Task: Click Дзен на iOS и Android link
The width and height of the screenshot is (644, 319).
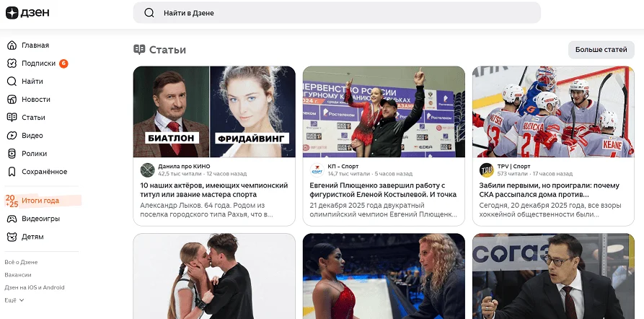Action: click(34, 287)
